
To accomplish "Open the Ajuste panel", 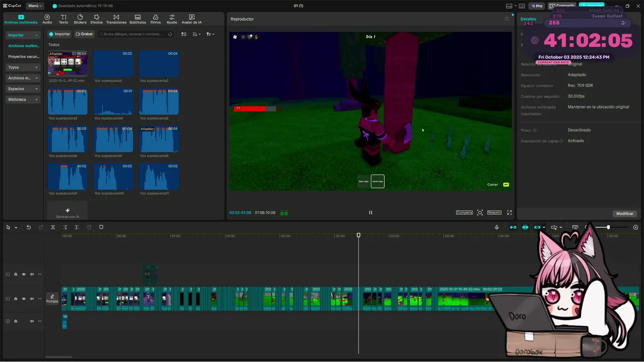I will pos(172,19).
